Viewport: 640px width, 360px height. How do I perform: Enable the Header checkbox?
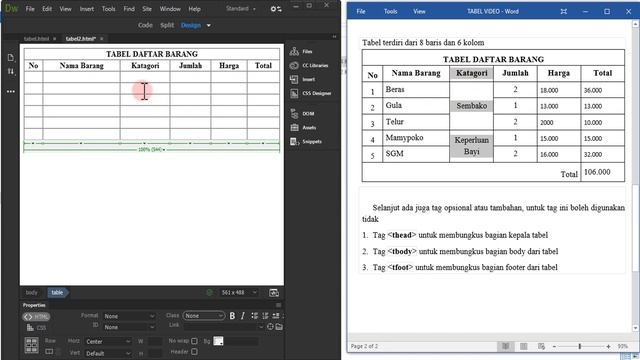coord(194,351)
